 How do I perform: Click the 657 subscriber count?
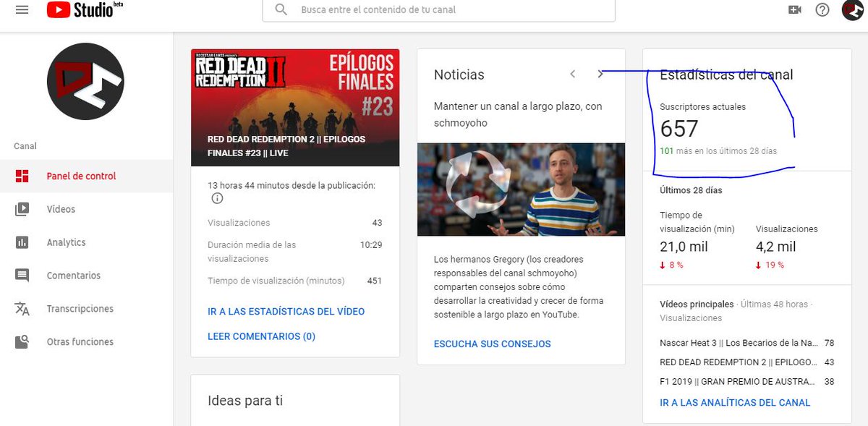(679, 129)
